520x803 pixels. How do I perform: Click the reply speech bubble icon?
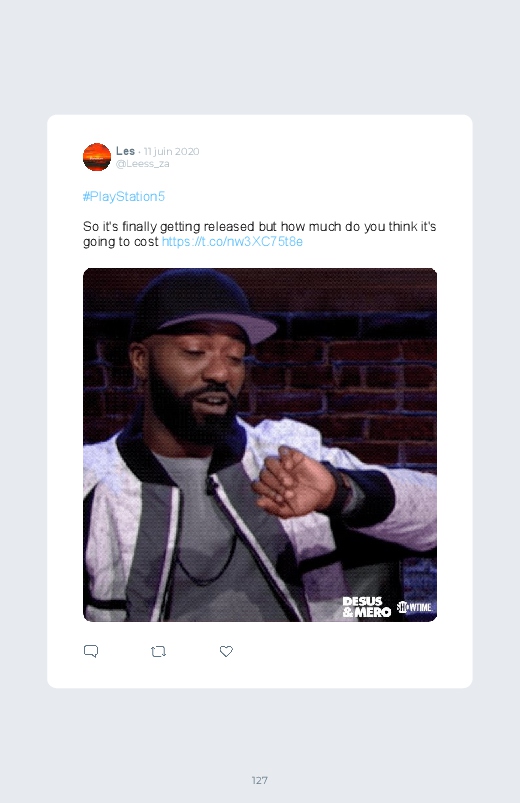point(91,651)
